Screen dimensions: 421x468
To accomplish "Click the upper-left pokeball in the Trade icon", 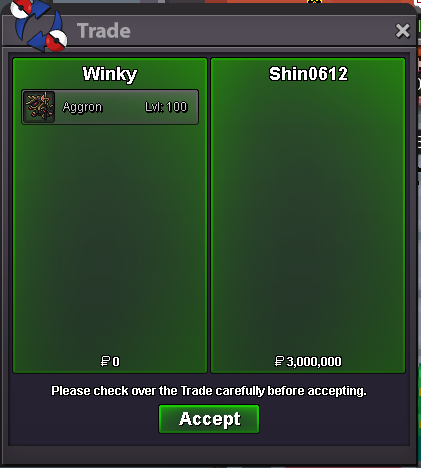I will [21, 8].
